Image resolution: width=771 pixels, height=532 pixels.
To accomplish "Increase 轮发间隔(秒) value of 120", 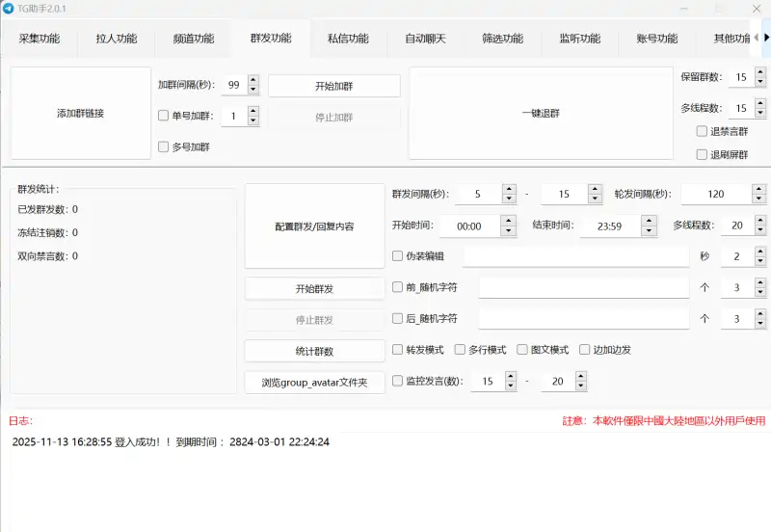I will pyautogui.click(x=758, y=189).
